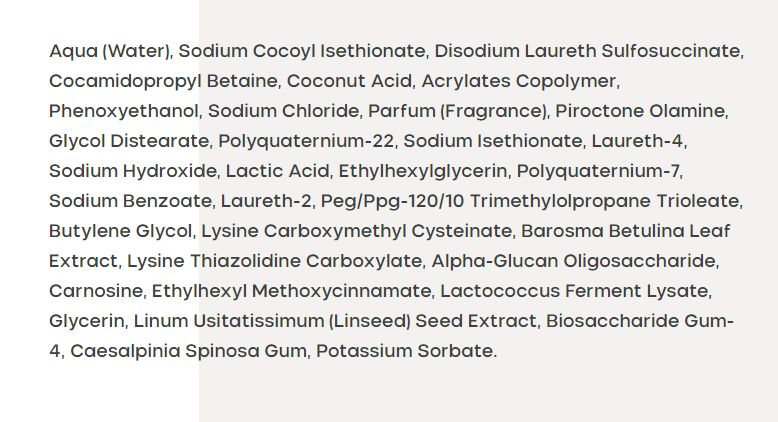The height and width of the screenshot is (422, 778).
Task: Click the "Caesalpinia Spinosa Gum" ingredient
Action: (187, 350)
